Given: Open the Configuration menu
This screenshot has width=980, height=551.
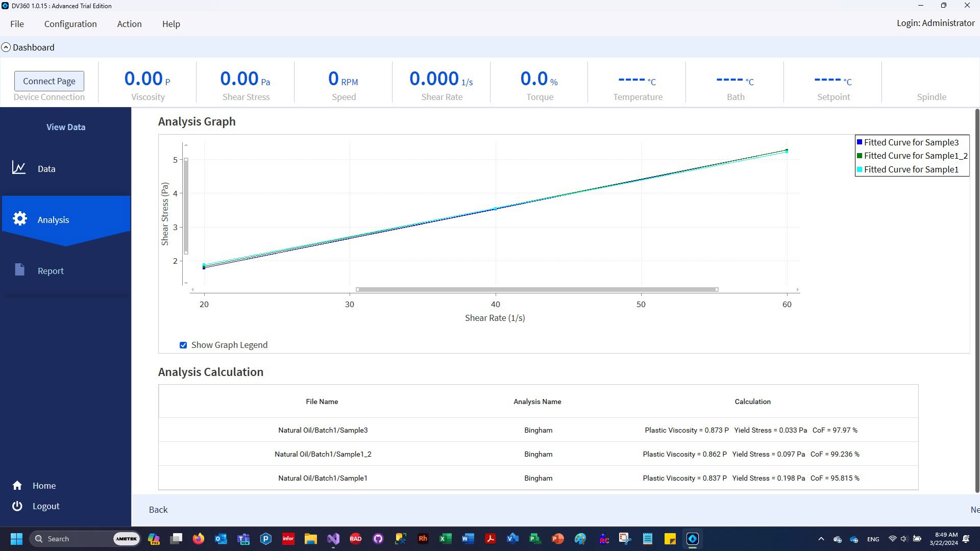Looking at the screenshot, I should (x=70, y=24).
